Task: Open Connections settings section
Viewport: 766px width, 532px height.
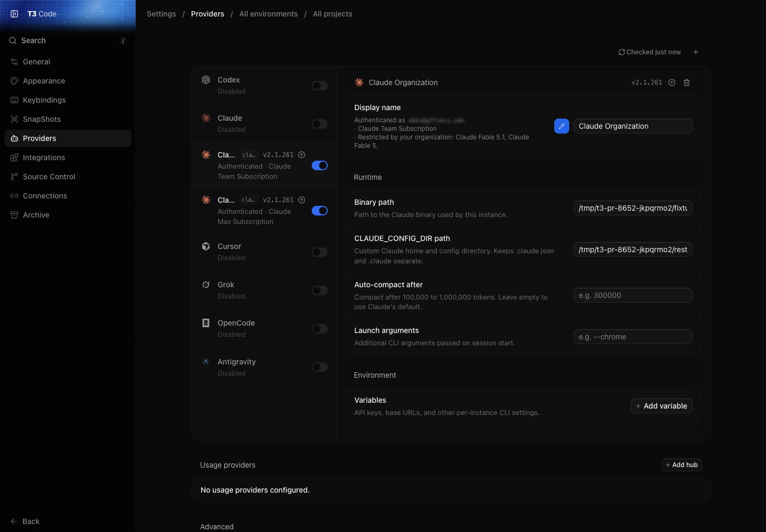Action: (68, 196)
